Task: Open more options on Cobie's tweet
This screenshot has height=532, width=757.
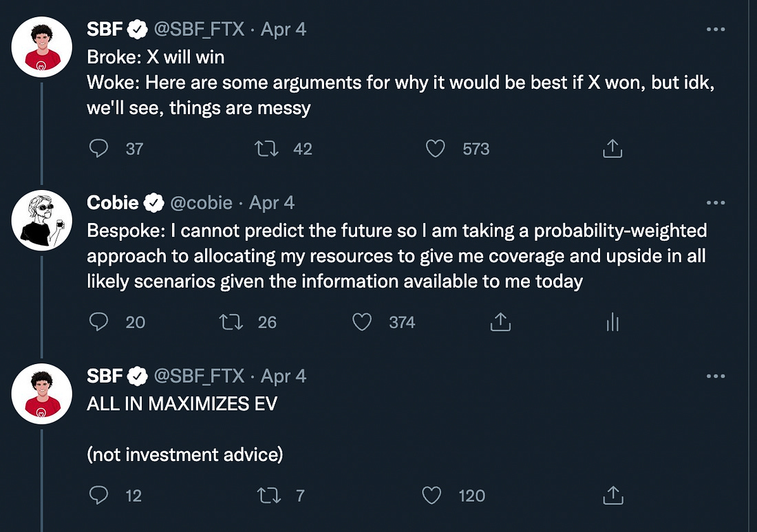Action: tap(716, 203)
